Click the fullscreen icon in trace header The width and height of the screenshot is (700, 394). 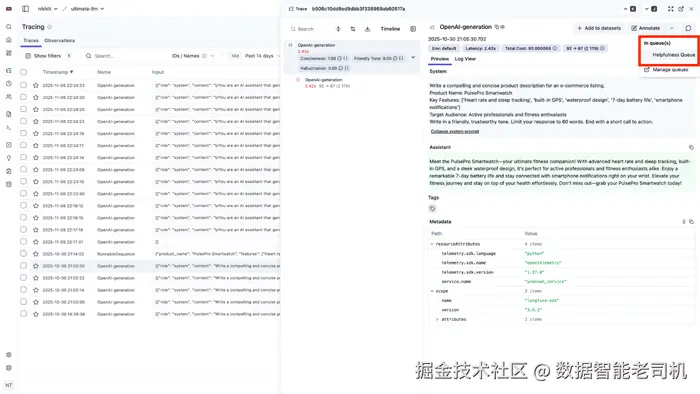click(x=670, y=8)
